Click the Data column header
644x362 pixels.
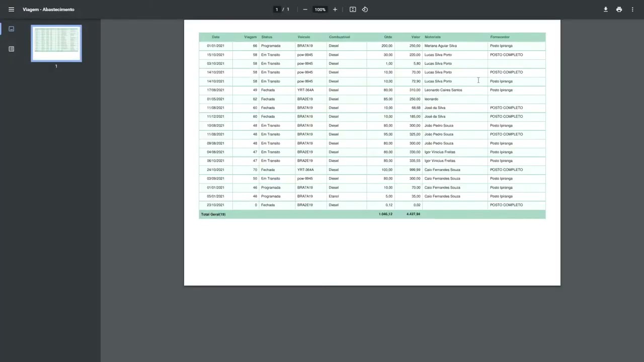pyautogui.click(x=216, y=37)
